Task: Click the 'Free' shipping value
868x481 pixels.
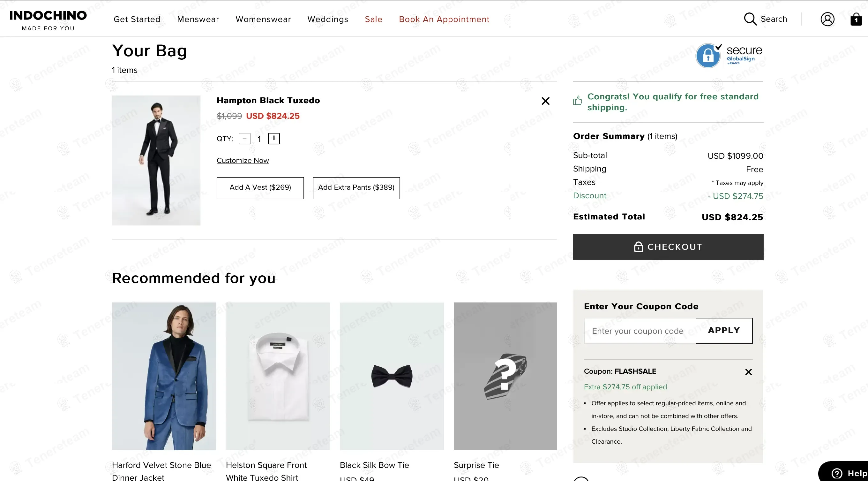Action: 754,169
